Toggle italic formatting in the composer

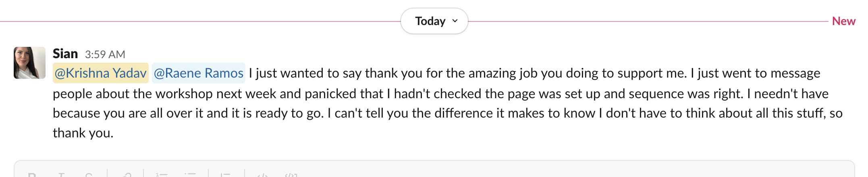(61, 175)
